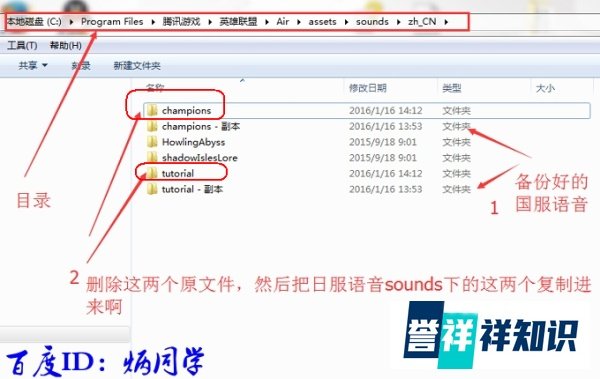
Task: Open the 工具(T) menu
Action: click(22, 46)
